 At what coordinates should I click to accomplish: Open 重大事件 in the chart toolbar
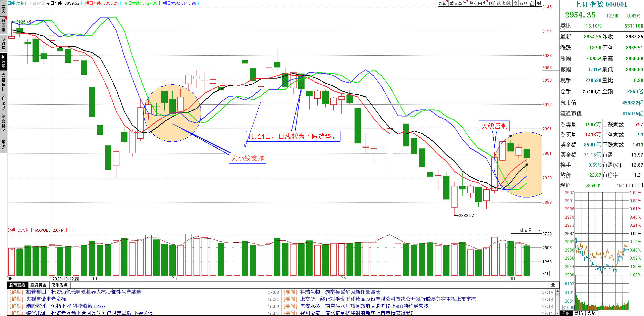click(458, 3)
